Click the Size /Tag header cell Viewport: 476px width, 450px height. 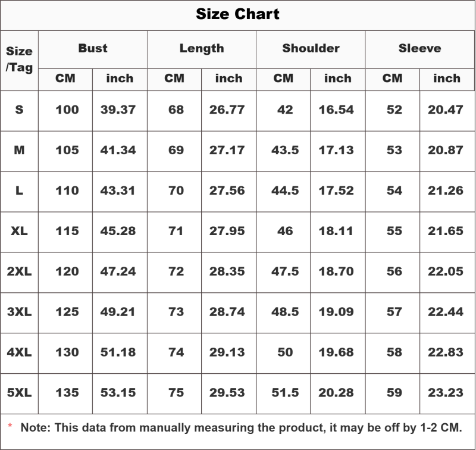(x=19, y=60)
